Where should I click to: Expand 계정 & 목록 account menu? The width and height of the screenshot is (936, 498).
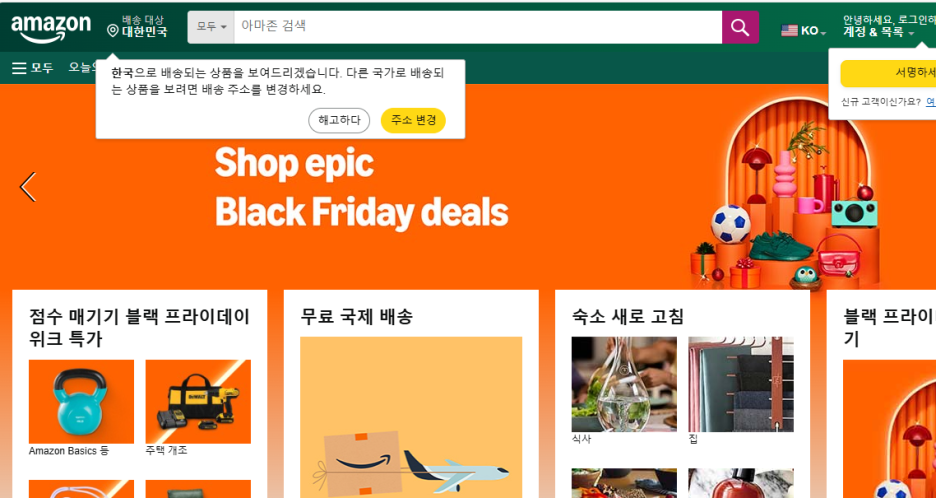(879, 32)
